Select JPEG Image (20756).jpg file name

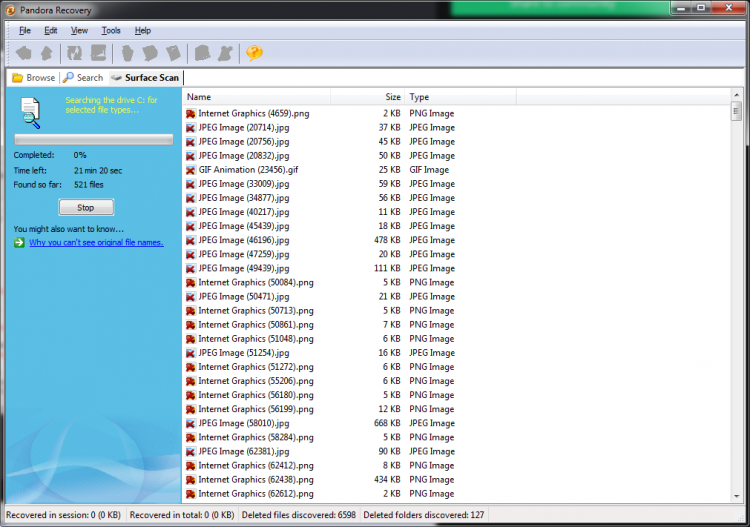coord(244,142)
